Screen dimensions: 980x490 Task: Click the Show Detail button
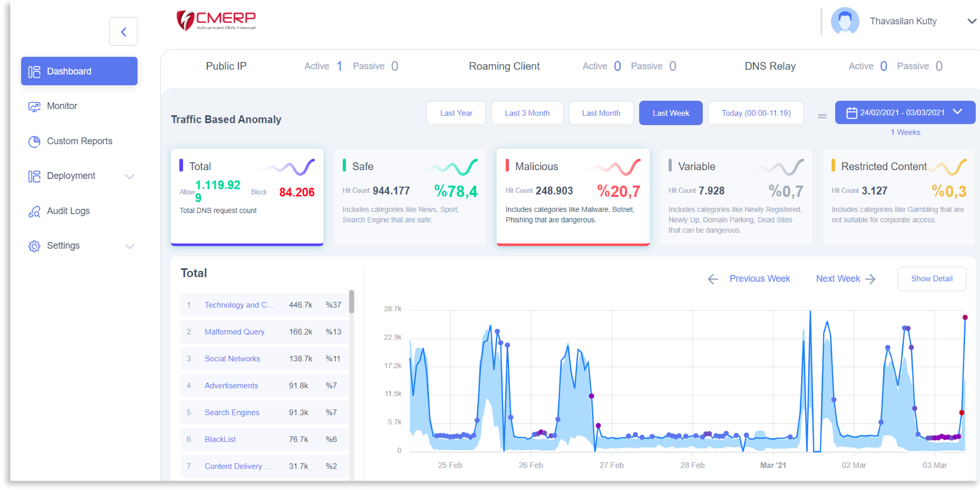[932, 279]
